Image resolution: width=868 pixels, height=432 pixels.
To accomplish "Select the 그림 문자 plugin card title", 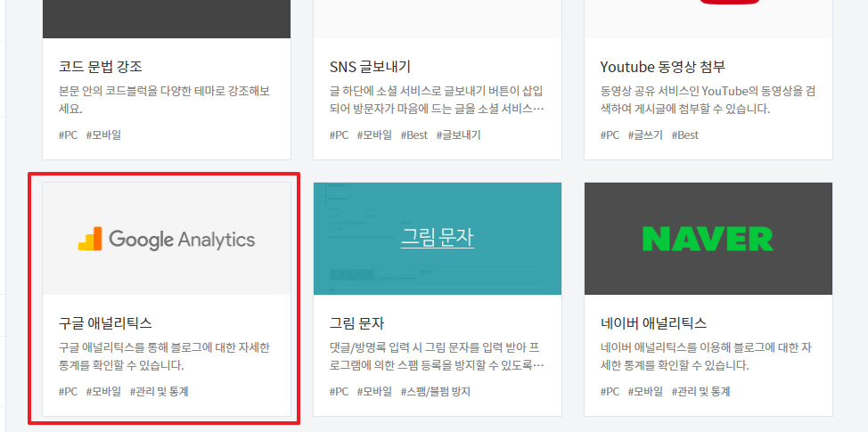I will [x=356, y=323].
